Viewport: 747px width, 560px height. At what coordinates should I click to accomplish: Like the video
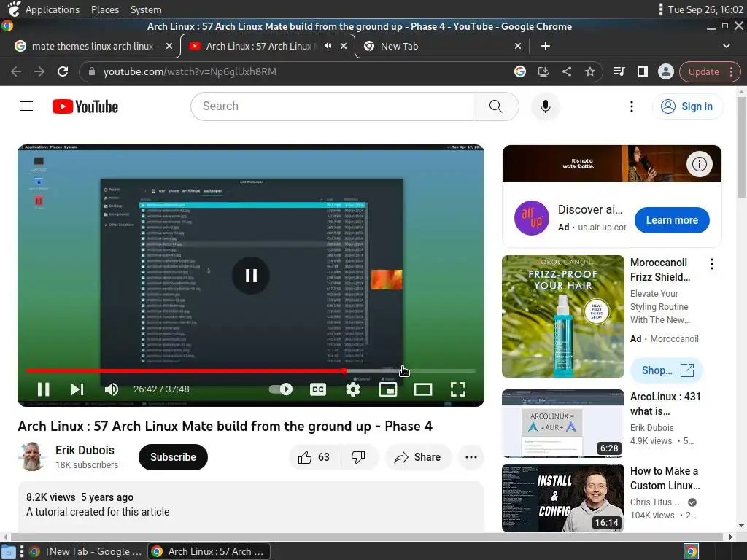pyautogui.click(x=314, y=457)
